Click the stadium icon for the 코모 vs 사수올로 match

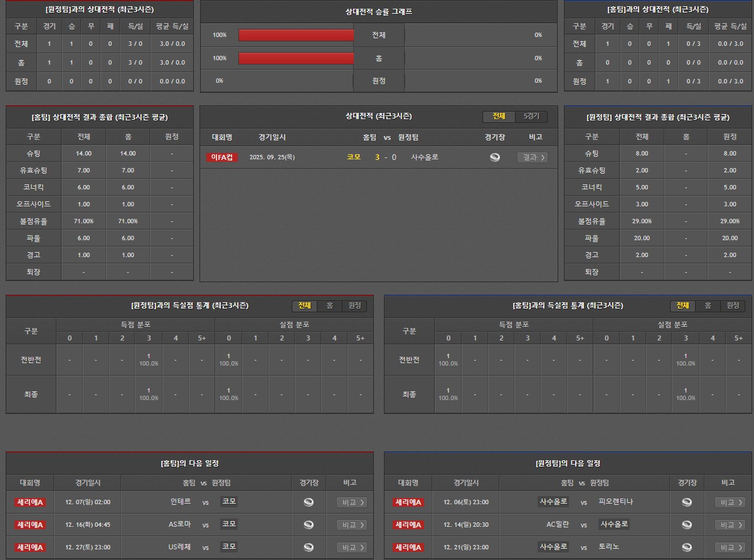(495, 157)
